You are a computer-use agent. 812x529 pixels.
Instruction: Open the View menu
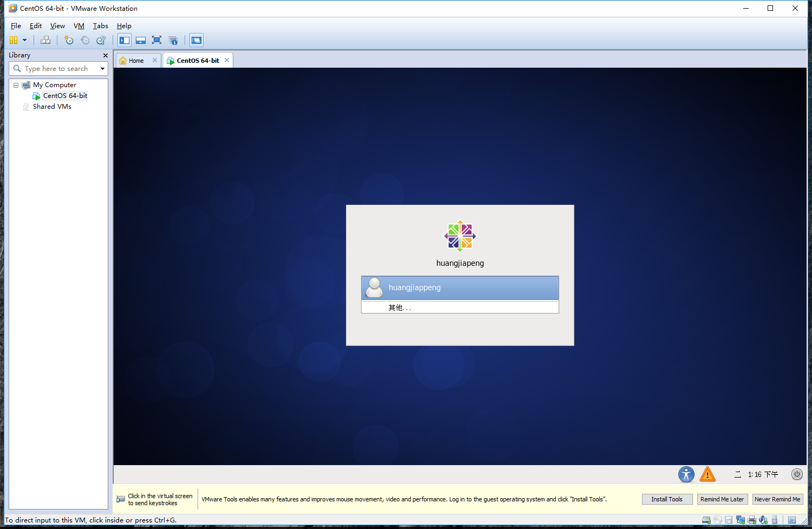point(57,26)
